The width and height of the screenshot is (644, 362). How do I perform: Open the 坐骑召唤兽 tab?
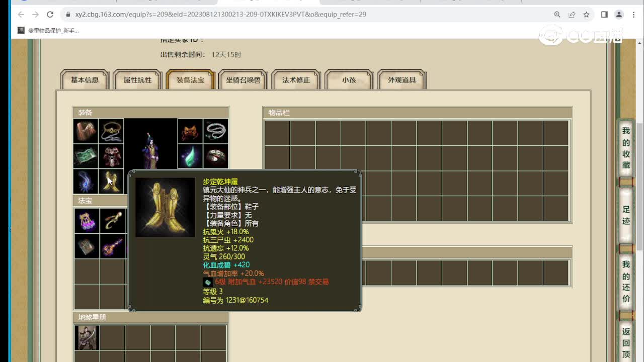(243, 80)
